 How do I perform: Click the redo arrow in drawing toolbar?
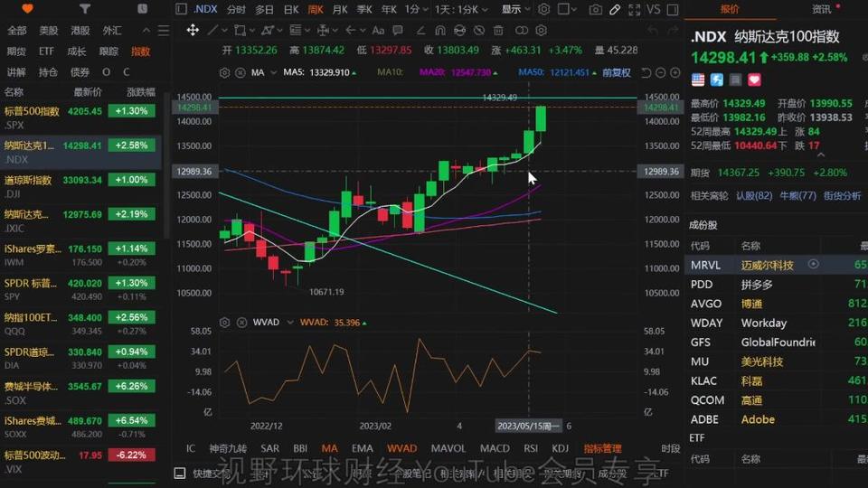[x=672, y=31]
